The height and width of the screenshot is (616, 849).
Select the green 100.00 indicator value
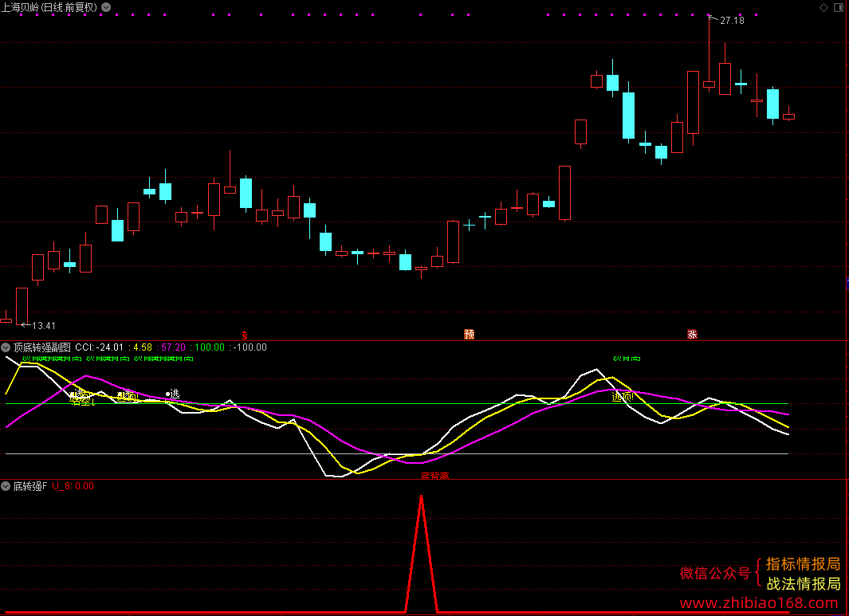[210, 347]
